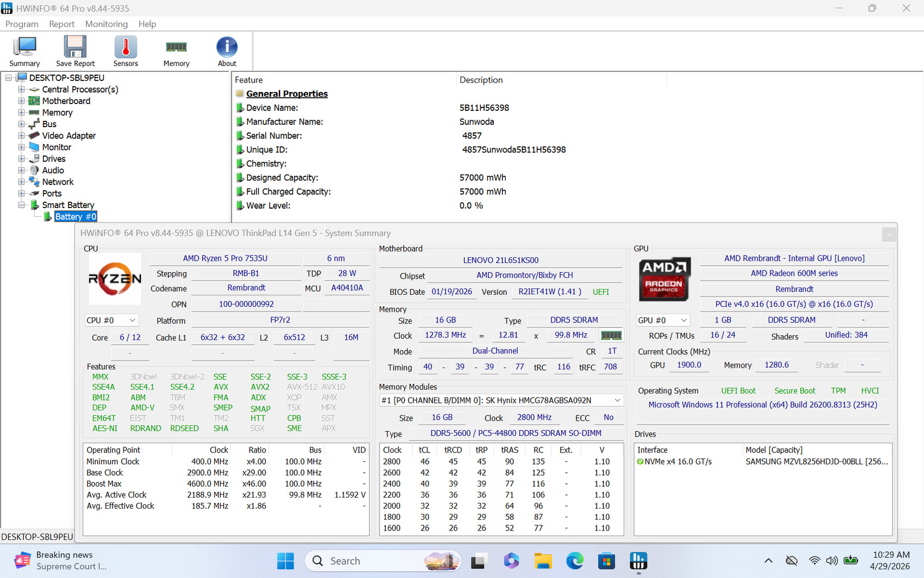Click the Ryzen logo in the CPU panel
924x578 pixels.
pos(114,279)
